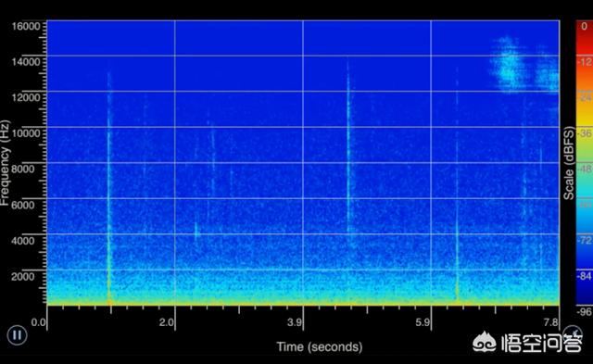Screen dimensions: 593x364
Task: Pause the live spectrogram recording
Action: [17, 334]
